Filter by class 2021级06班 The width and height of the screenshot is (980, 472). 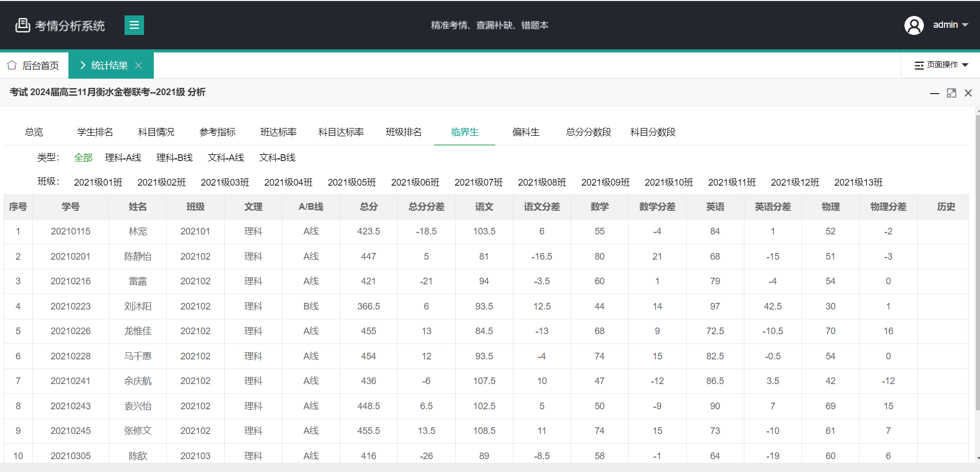[x=415, y=182]
